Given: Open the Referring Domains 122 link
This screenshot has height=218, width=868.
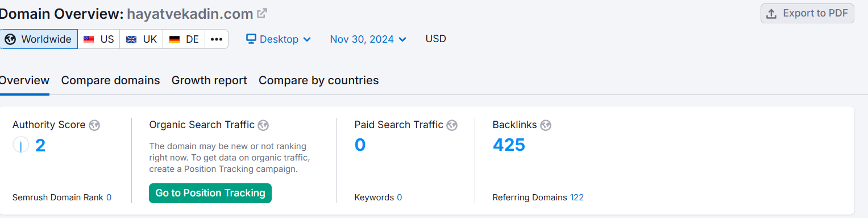Looking at the screenshot, I should [x=577, y=198].
